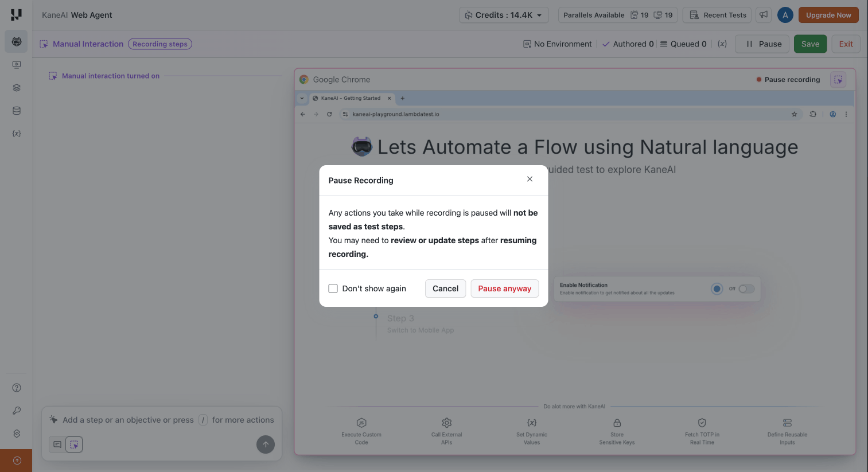The height and width of the screenshot is (472, 868).
Task: Open a new tab with the plus button
Action: tap(403, 98)
